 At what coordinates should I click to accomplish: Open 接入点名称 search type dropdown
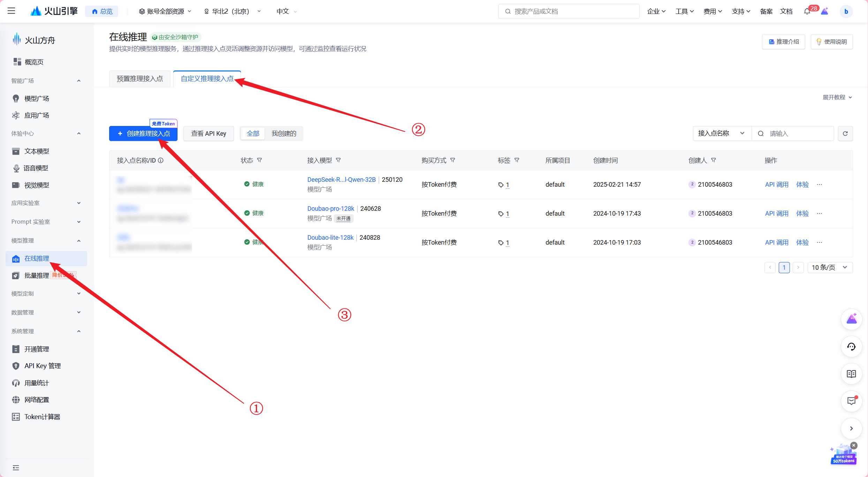(x=722, y=133)
